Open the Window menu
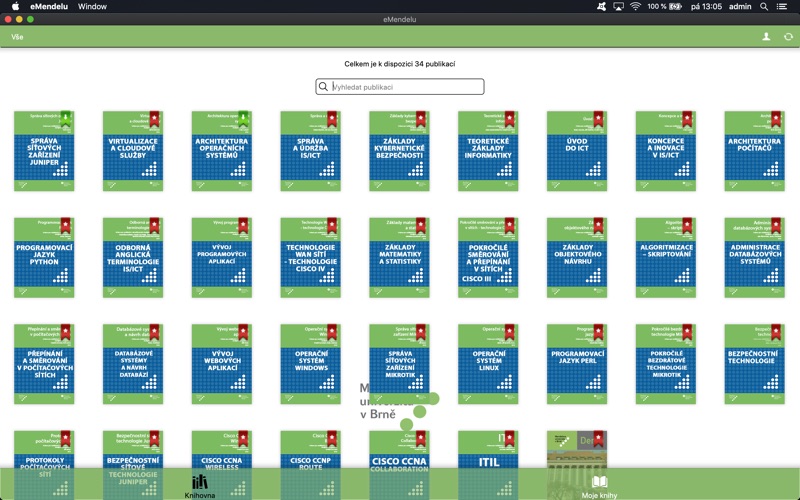Viewport: 800px width, 500px height. pos(92,7)
